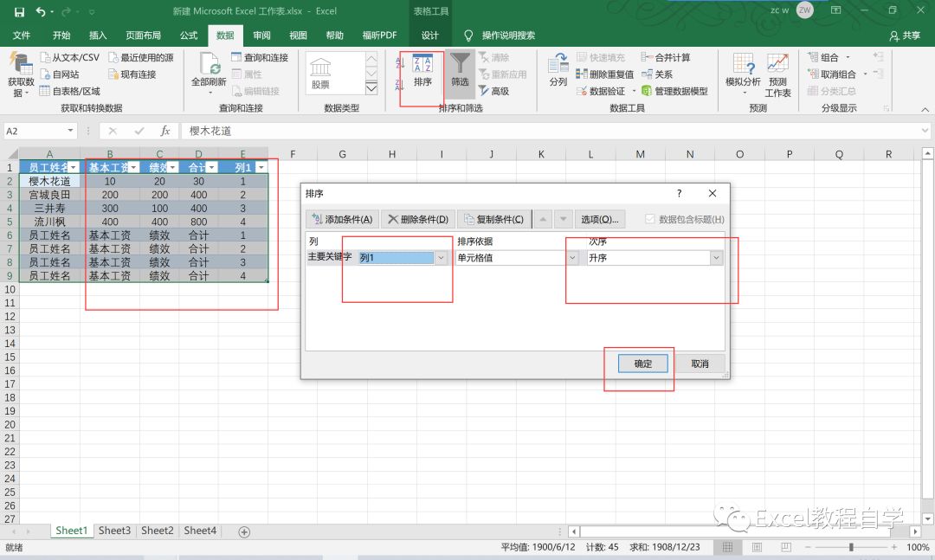Switch to Sheet3 tab
The width and height of the screenshot is (935, 560).
[x=114, y=531]
